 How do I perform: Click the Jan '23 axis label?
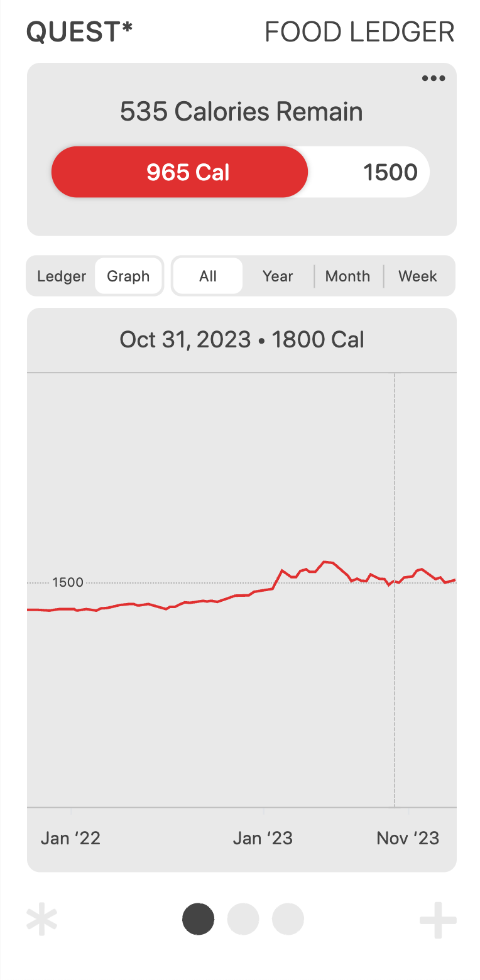pyautogui.click(x=263, y=838)
